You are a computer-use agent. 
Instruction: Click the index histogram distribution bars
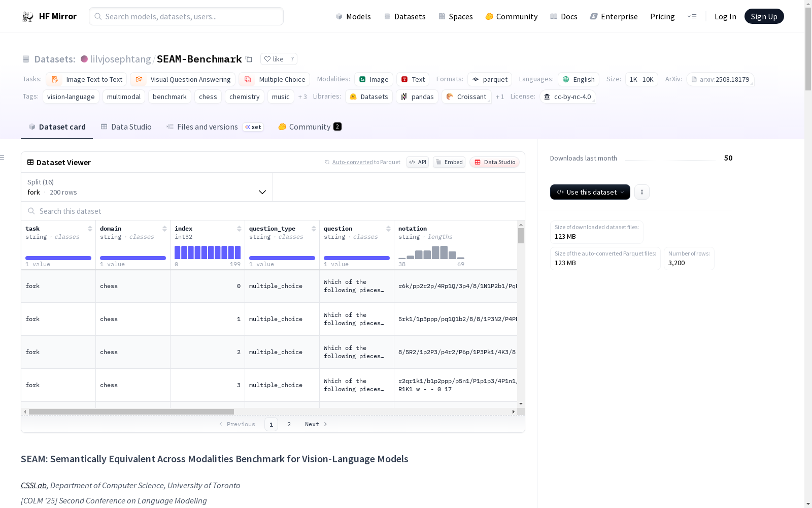coord(208,252)
